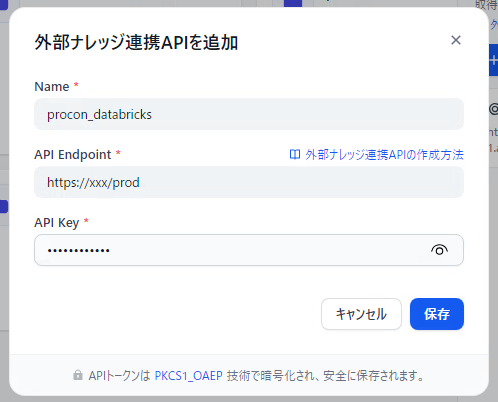Click the circular icon at right edge
This screenshot has width=498, height=402.
pos(493,109)
